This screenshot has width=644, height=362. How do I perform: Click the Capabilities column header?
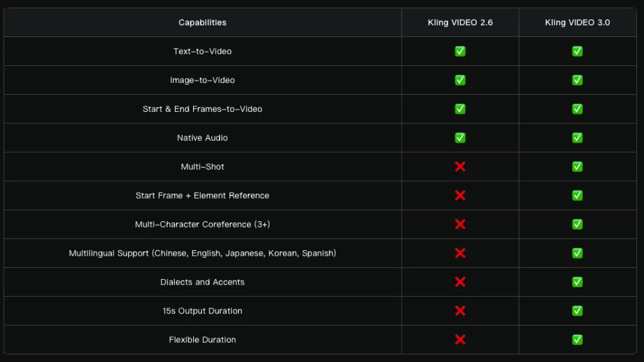[203, 23]
